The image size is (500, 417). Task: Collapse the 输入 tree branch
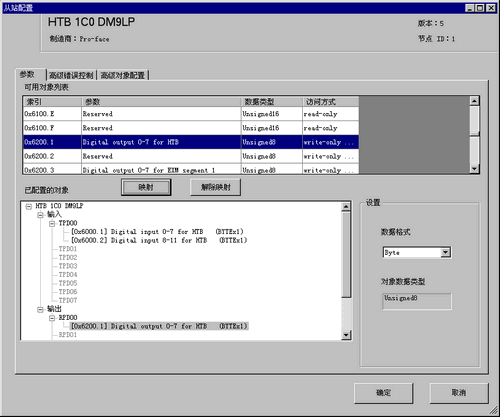tap(40, 215)
